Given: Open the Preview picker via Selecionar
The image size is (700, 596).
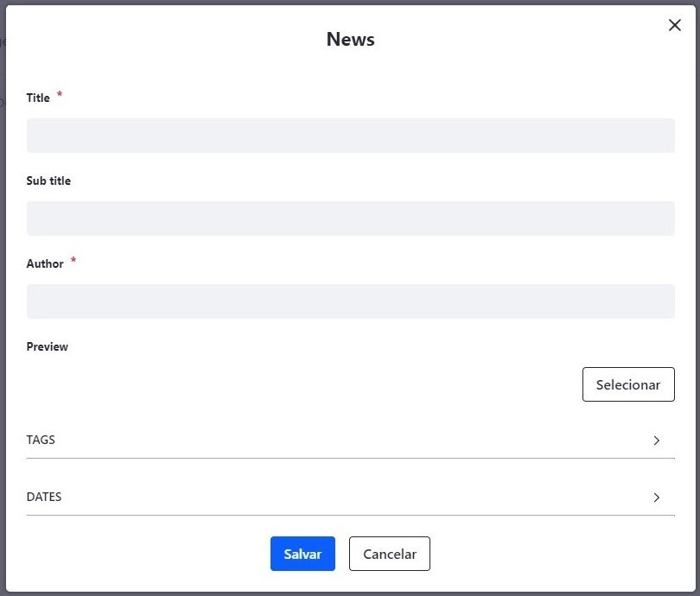Looking at the screenshot, I should click(628, 384).
